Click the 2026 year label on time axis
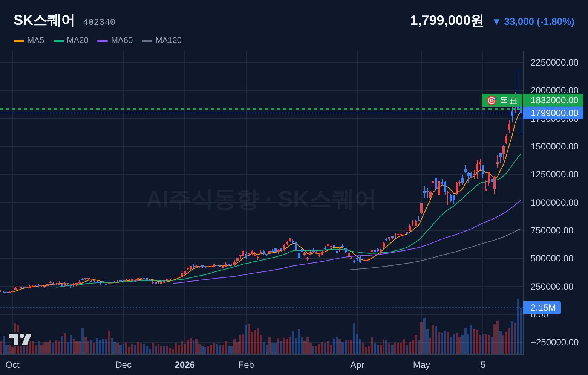 (x=185, y=365)
